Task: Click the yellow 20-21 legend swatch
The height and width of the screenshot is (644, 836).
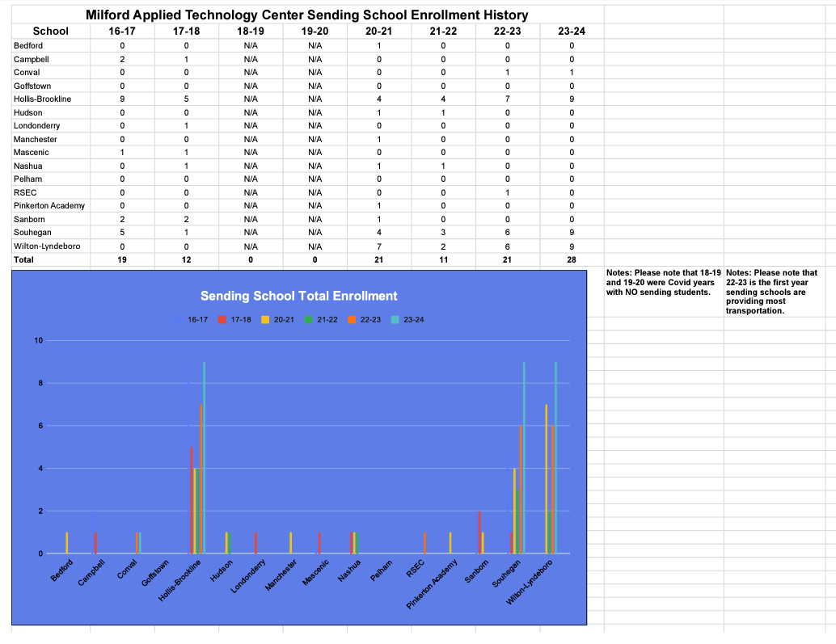Action: 265,320
